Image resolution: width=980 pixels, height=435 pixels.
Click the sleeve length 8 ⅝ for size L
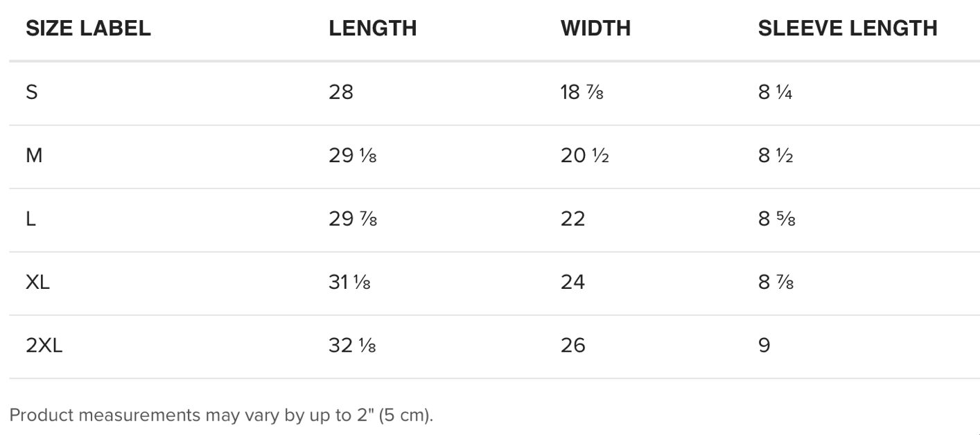tap(776, 219)
